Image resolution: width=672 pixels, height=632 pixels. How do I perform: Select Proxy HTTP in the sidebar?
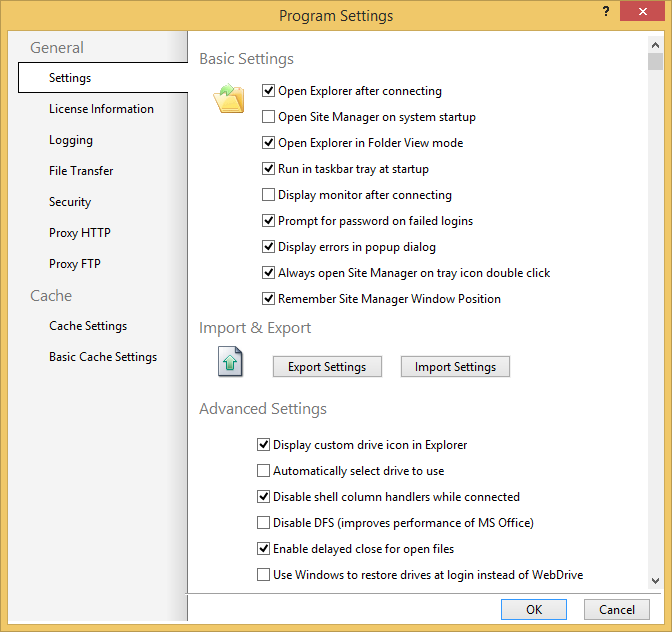pos(80,233)
